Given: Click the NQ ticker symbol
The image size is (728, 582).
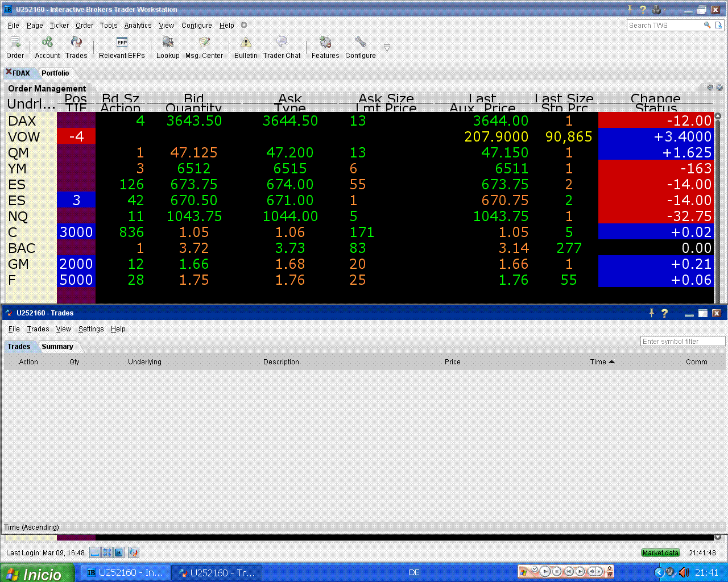Looking at the screenshot, I should (18, 217).
